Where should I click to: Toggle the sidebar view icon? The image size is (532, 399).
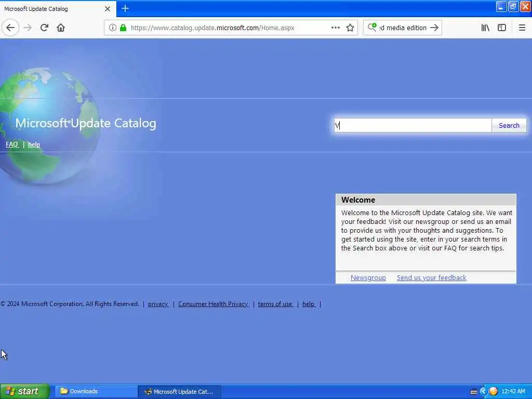tap(502, 28)
